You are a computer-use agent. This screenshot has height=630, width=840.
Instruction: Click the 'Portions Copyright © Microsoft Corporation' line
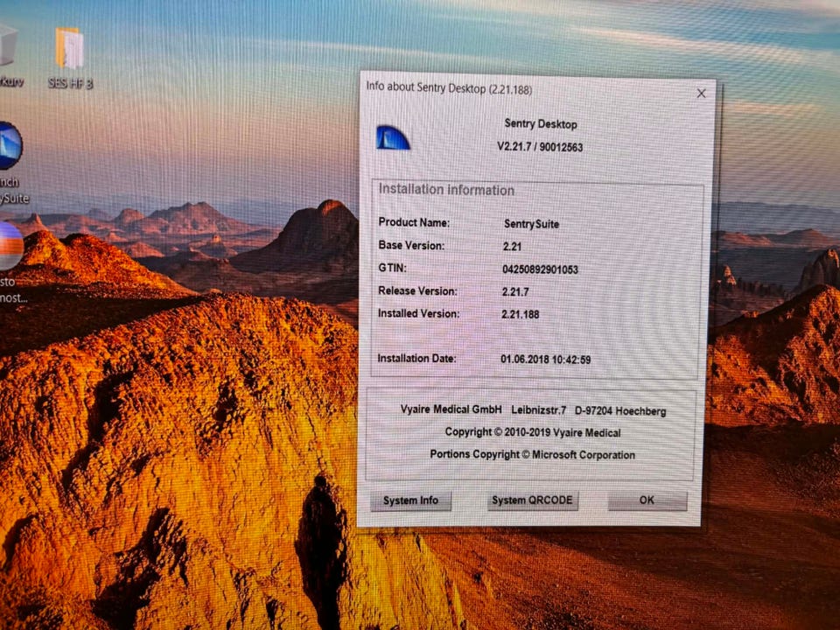(533, 454)
